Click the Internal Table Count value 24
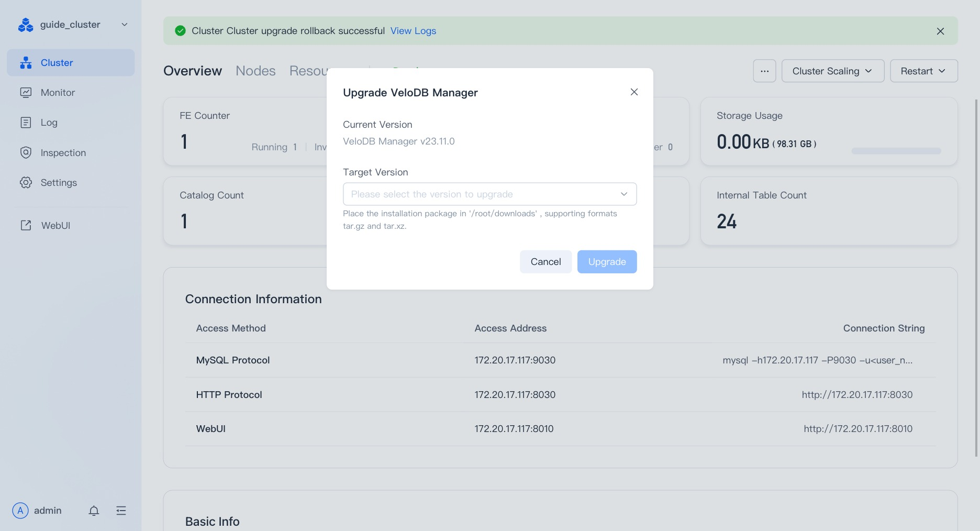This screenshot has width=980, height=531. click(727, 222)
